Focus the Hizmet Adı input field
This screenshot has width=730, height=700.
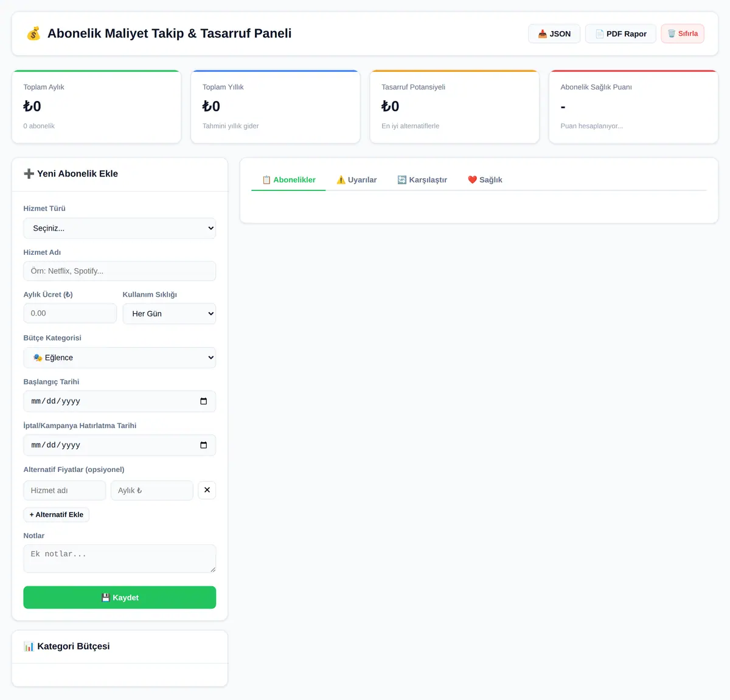(120, 271)
